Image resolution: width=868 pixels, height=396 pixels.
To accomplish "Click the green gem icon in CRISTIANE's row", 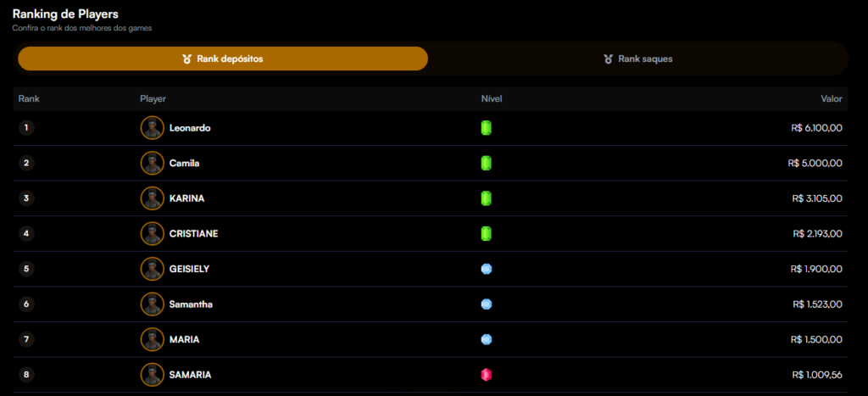I will (486, 233).
